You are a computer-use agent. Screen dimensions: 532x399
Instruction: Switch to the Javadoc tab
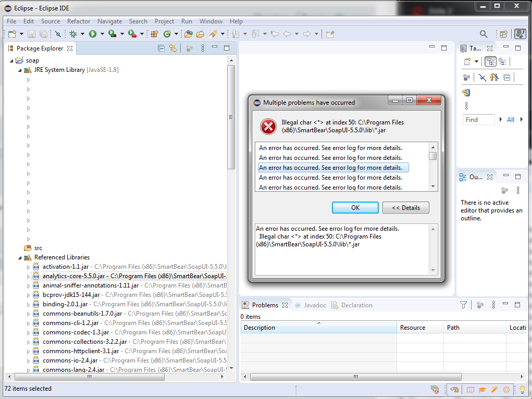tap(311, 305)
